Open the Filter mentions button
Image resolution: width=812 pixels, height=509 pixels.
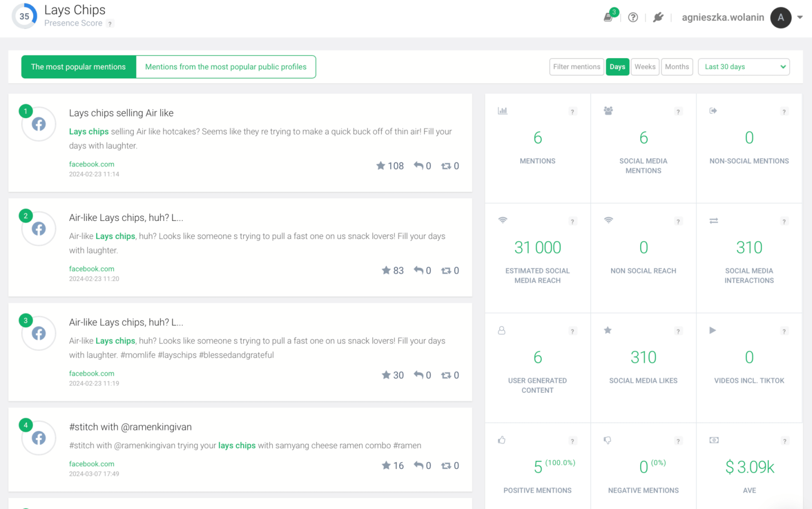(x=576, y=67)
